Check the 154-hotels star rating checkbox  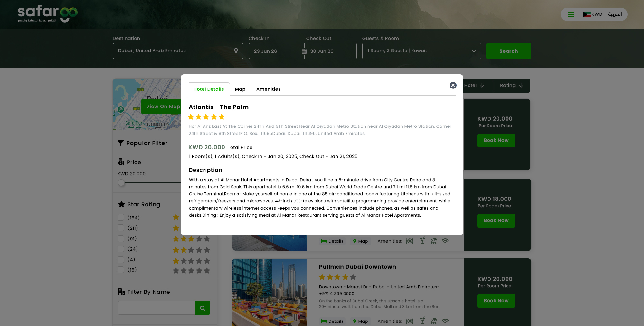tap(121, 218)
